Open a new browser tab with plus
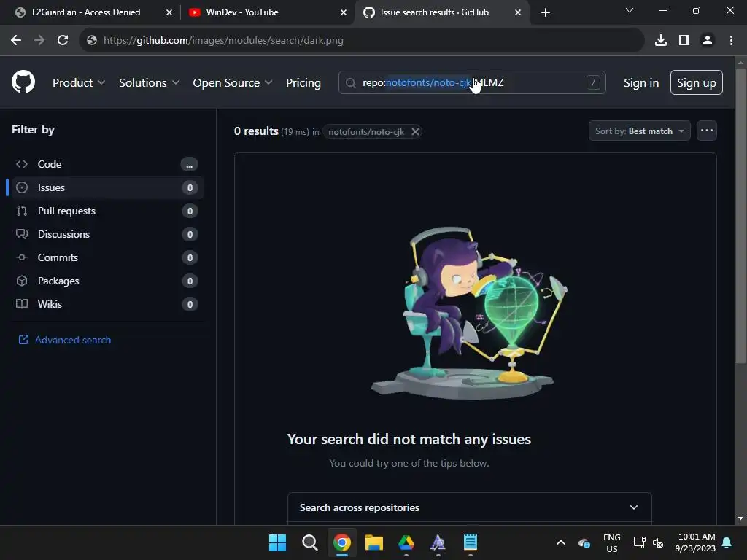 coord(546,12)
